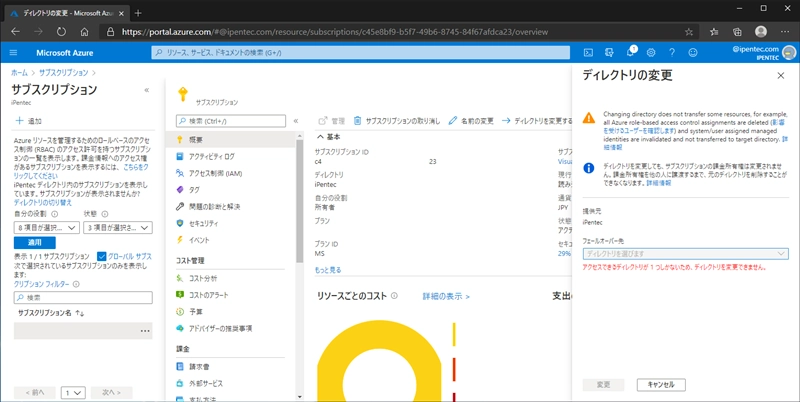Bookmark this page with the star icon

click(689, 32)
